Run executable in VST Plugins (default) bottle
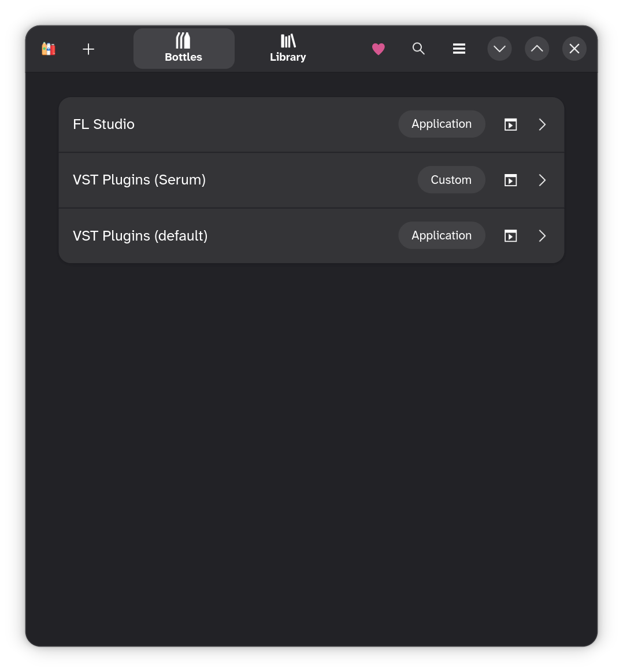Viewport: 623px width, 672px height. pos(510,236)
